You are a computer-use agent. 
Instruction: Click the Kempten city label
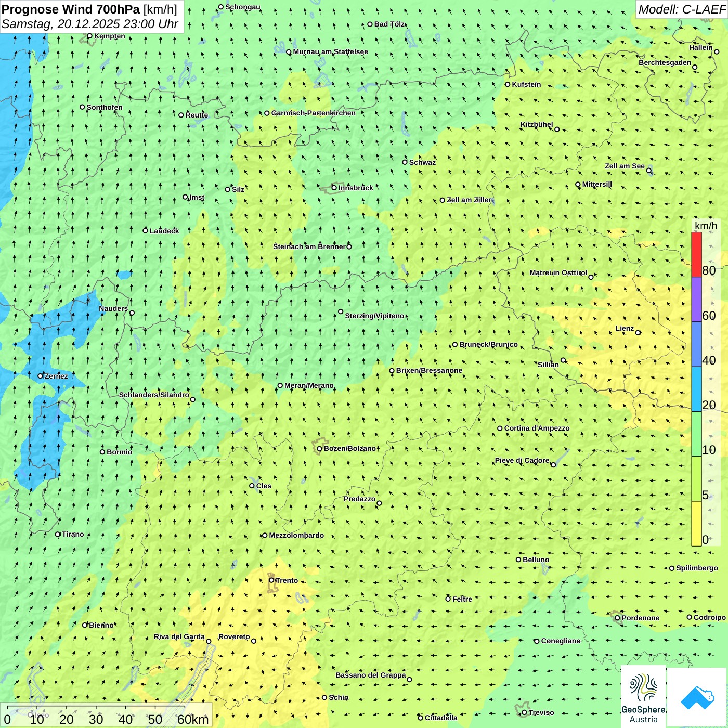tap(109, 36)
